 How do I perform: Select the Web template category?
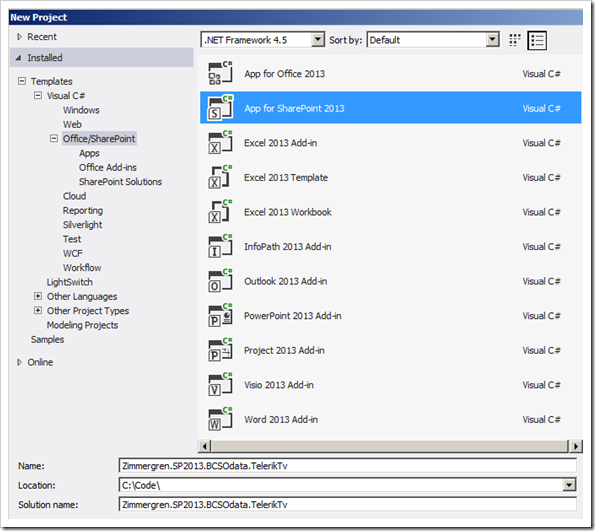point(72,124)
